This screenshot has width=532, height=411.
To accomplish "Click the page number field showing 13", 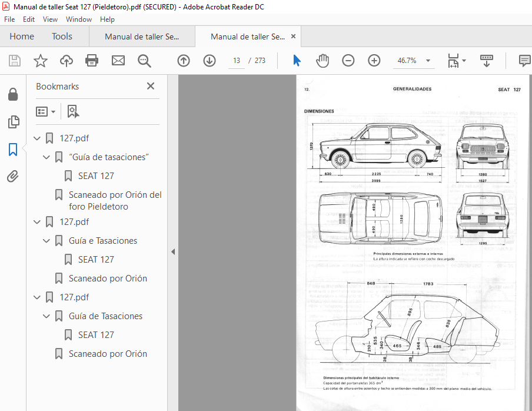I will pos(237,61).
